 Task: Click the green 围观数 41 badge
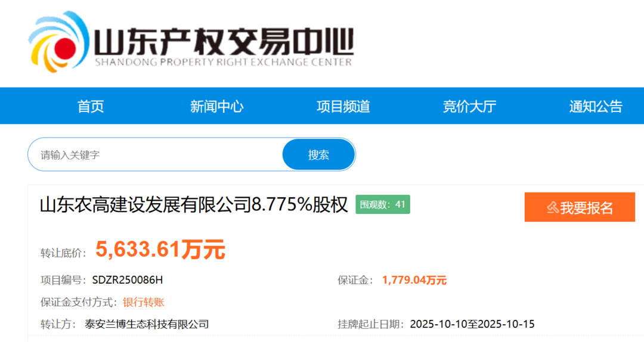pos(383,204)
